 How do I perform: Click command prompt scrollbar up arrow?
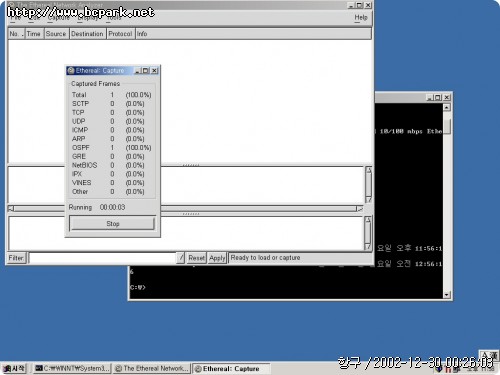coord(447,107)
